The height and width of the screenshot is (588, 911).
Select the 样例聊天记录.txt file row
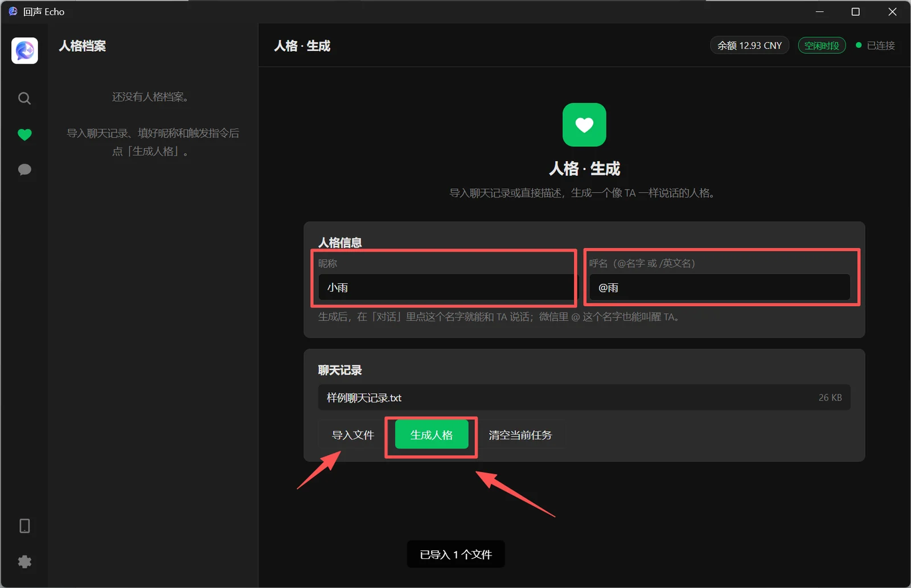pos(584,397)
